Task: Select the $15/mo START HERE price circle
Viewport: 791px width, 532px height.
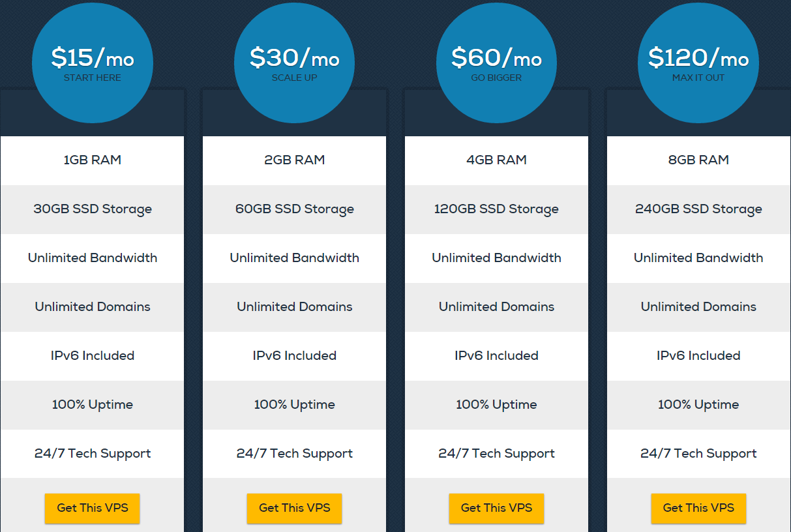Action: (92, 63)
